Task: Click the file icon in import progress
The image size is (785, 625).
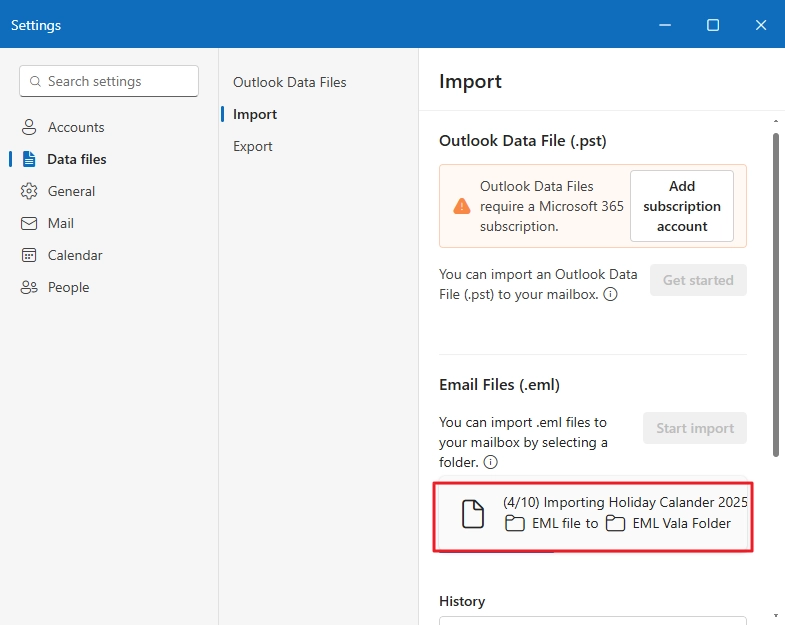Action: (x=473, y=514)
